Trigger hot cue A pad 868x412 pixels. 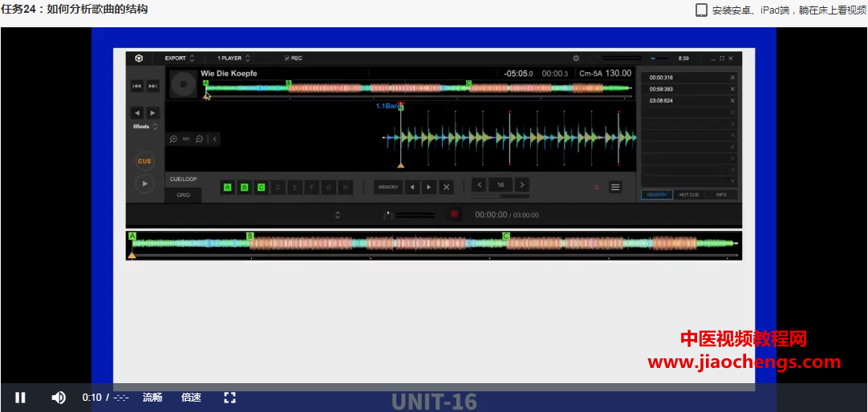pos(228,188)
